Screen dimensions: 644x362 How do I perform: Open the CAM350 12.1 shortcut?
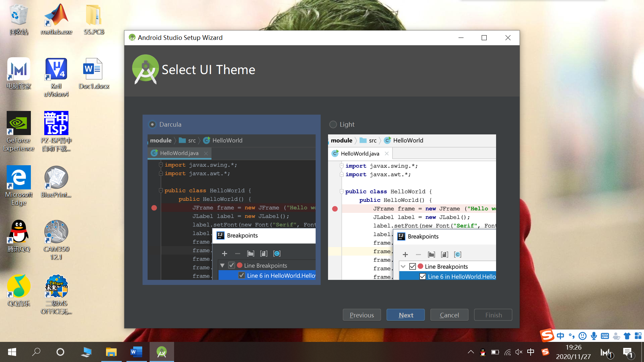[x=56, y=238]
